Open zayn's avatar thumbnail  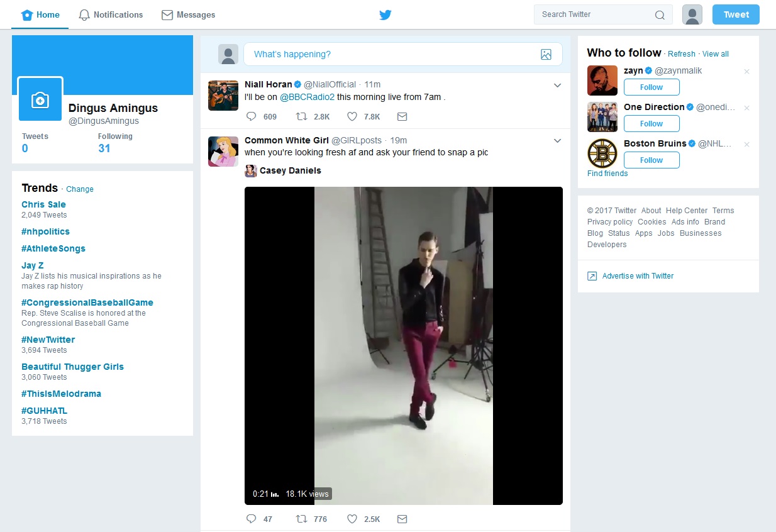(602, 80)
